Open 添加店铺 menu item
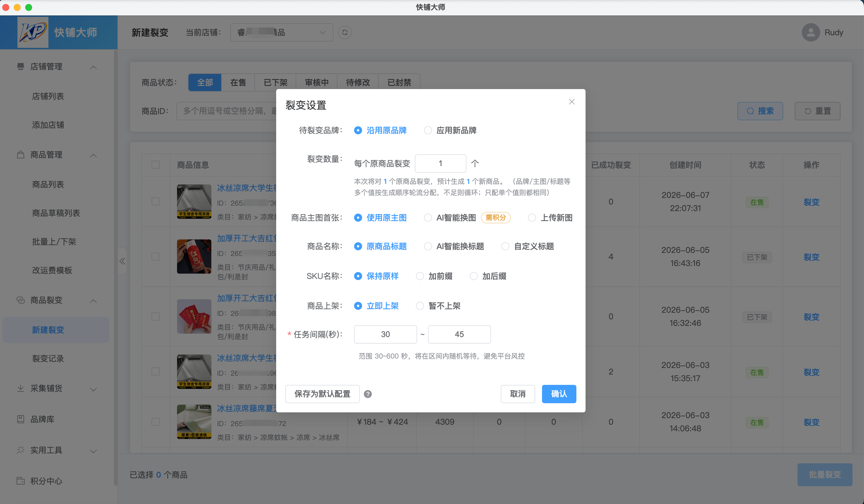The image size is (864, 504). (x=48, y=125)
